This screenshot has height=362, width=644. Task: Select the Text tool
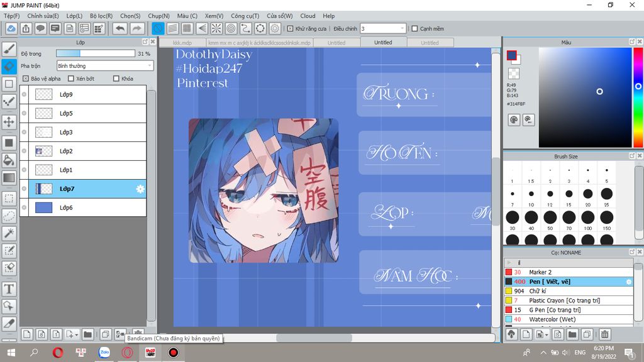9,289
